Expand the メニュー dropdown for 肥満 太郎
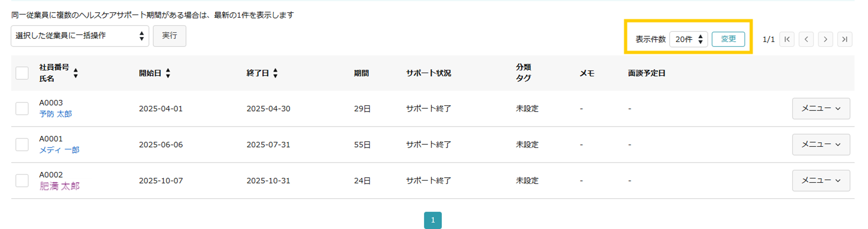This screenshot has width=868, height=229. click(x=821, y=180)
